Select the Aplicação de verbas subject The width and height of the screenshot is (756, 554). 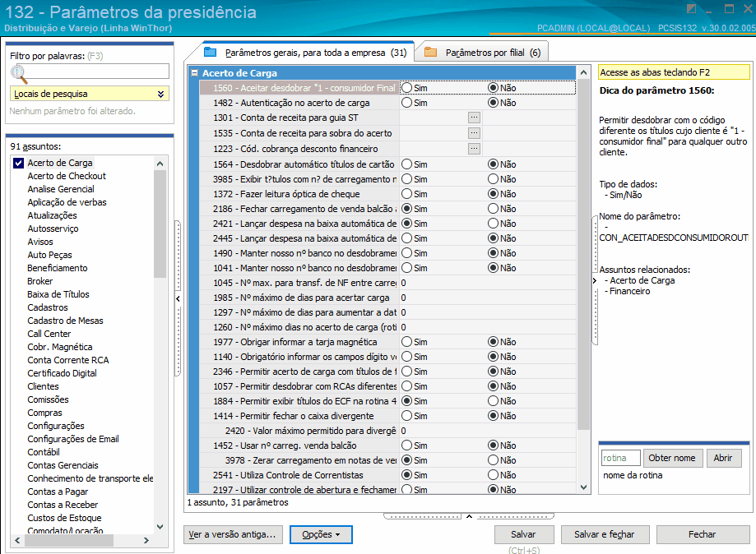(67, 202)
